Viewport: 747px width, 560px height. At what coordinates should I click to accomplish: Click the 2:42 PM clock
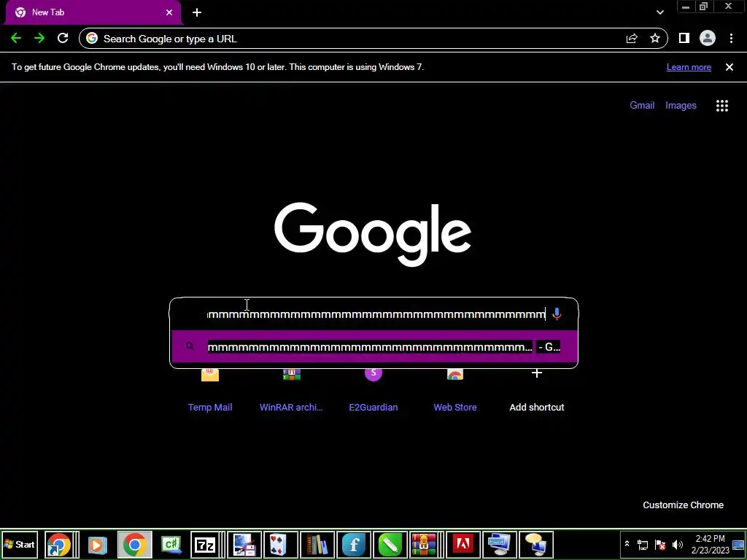pyautogui.click(x=710, y=544)
